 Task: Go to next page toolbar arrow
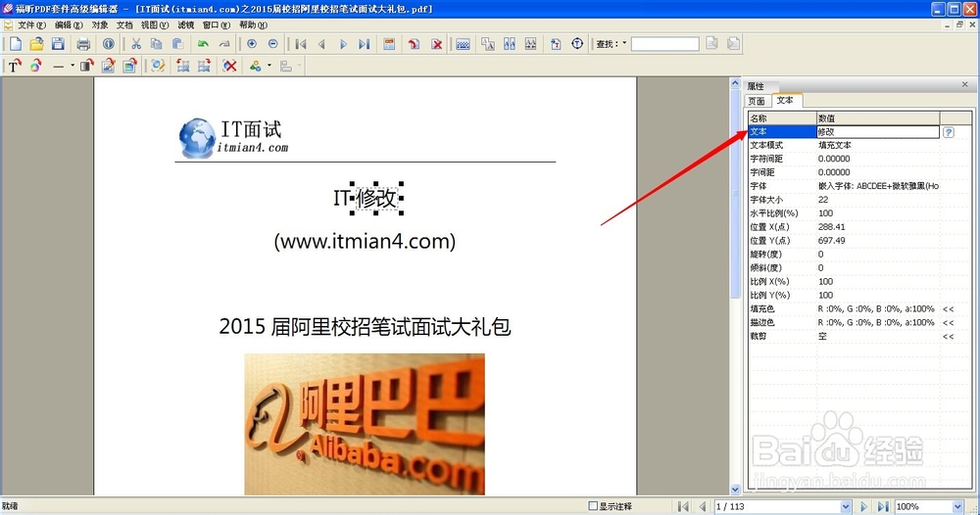[x=343, y=44]
